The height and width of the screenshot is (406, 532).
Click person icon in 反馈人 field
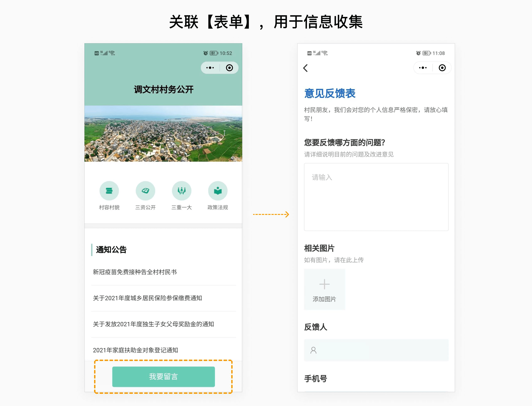pyautogui.click(x=314, y=350)
